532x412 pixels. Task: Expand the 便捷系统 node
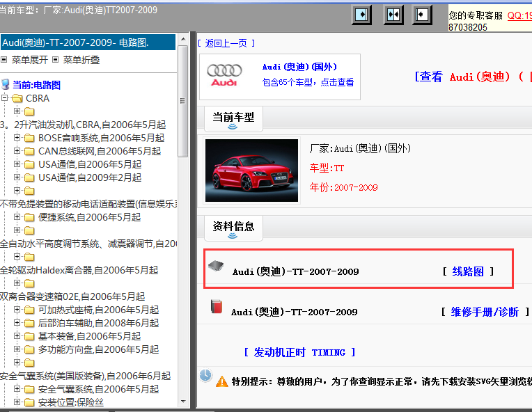(x=17, y=216)
